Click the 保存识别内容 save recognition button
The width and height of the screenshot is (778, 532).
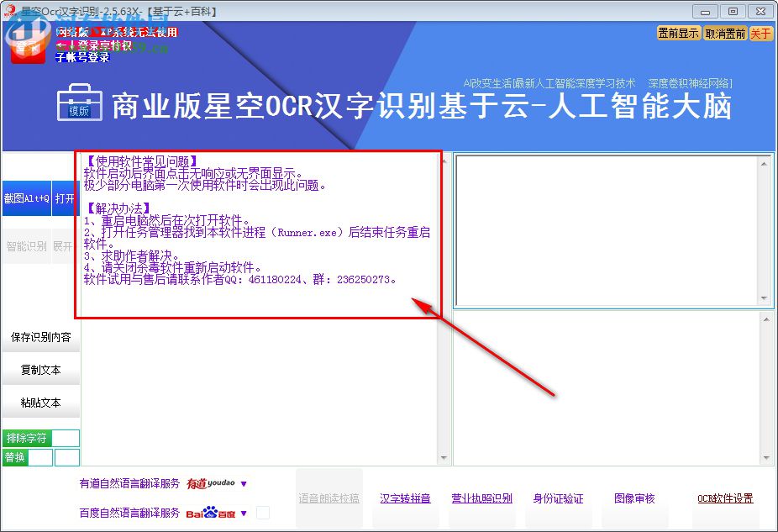pyautogui.click(x=39, y=336)
